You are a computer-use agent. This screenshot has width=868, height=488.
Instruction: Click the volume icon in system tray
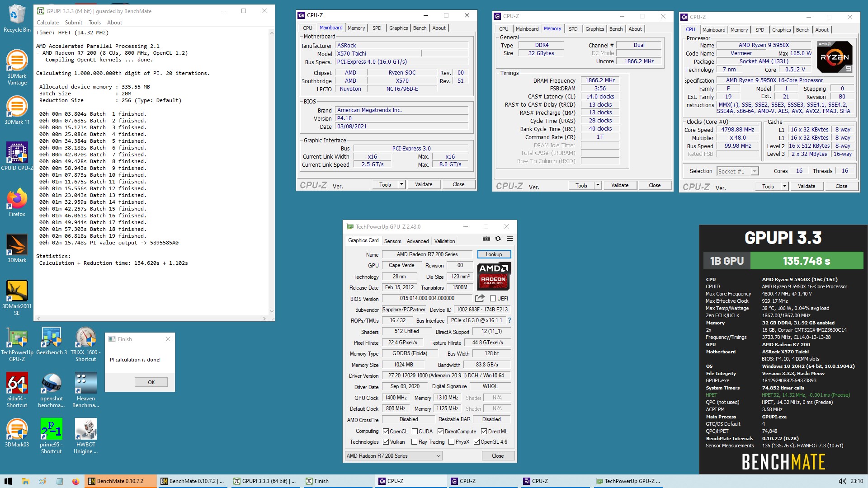(x=842, y=481)
